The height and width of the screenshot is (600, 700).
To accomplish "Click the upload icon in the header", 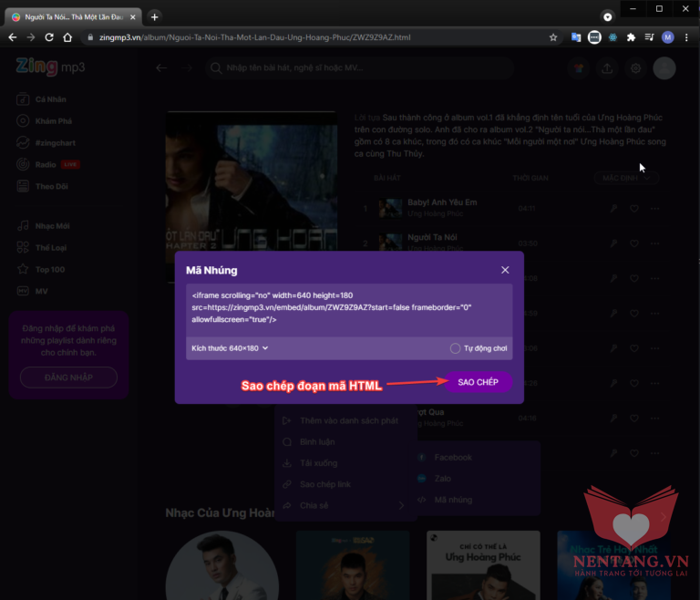I will pos(606,68).
